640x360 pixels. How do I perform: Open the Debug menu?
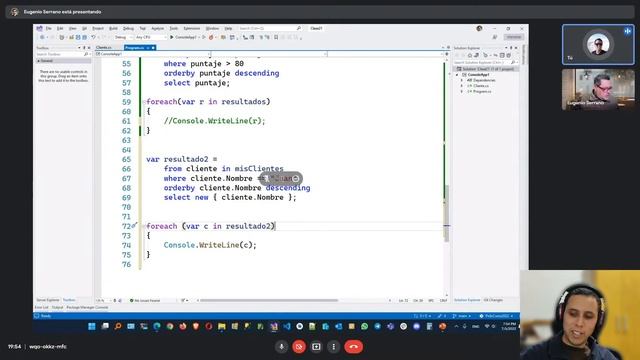point(128,28)
